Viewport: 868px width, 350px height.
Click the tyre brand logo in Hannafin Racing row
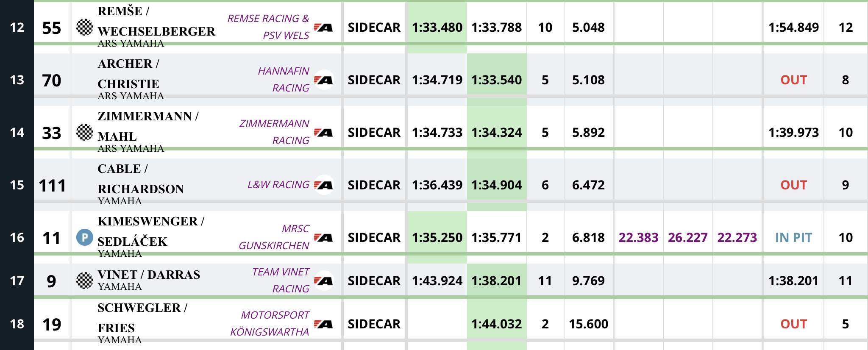pyautogui.click(x=324, y=80)
